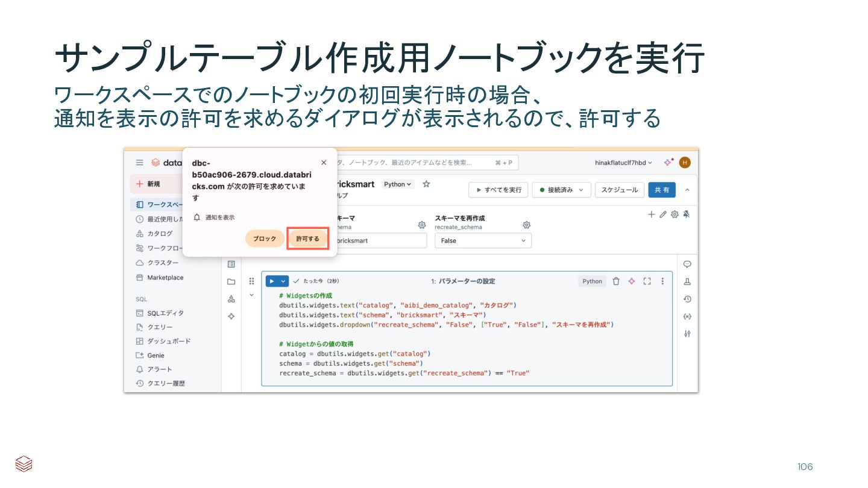
Task: Open アラート in the sidebar
Action: (154, 369)
